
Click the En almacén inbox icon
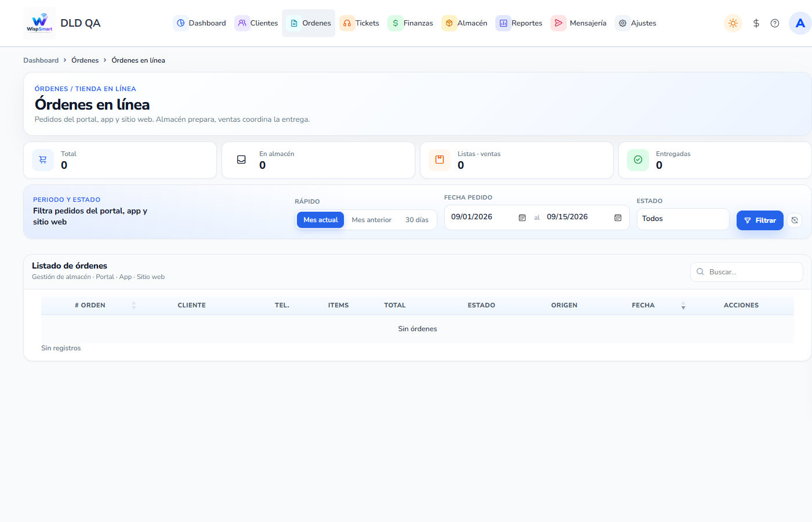click(241, 159)
